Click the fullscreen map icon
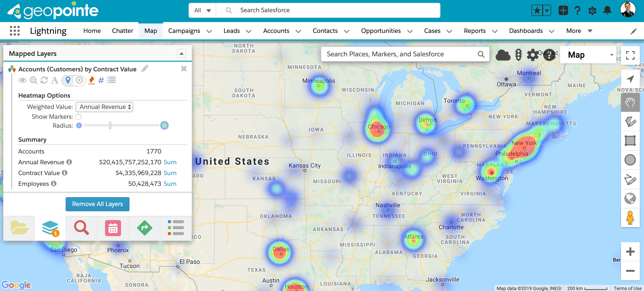Screen dimensions: 644x291 (630, 55)
